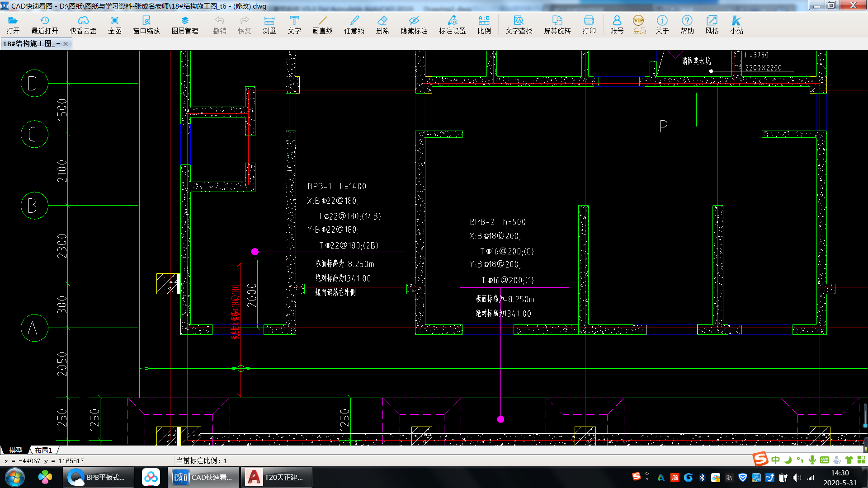Screen dimensions: 868x488
Task: Click the T⌀22@180;(14B) rebar text
Action: click(349, 216)
